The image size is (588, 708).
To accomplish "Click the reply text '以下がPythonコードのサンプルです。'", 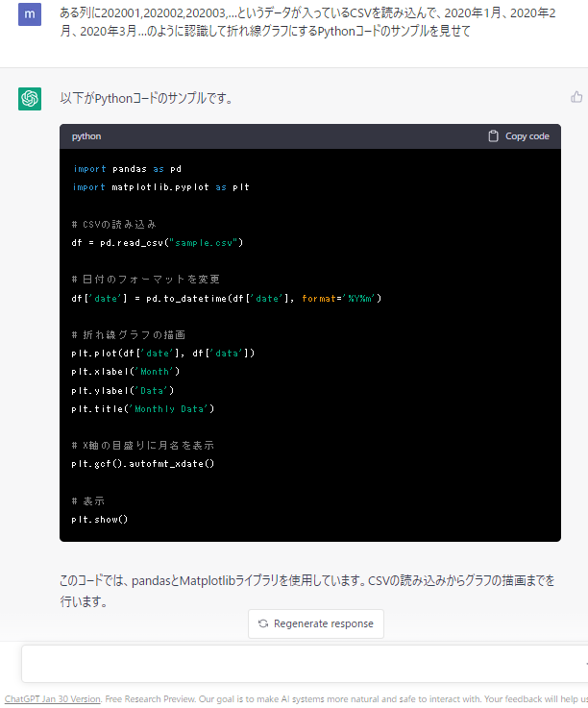I will pos(146,98).
